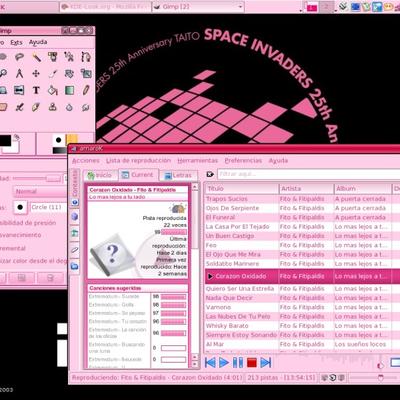This screenshot has width=400, height=400.
Task: Click the Play button in amaroK
Action: coord(224,362)
